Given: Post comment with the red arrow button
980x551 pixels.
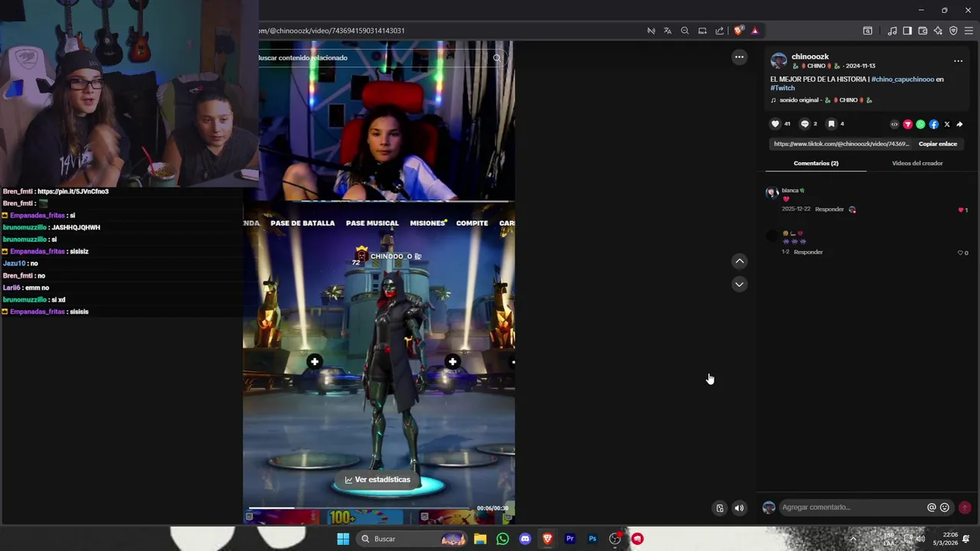Looking at the screenshot, I should 965,507.
